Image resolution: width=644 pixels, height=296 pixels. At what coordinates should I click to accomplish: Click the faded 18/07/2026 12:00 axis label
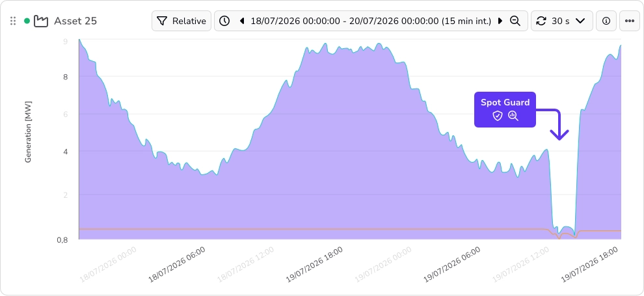click(x=245, y=264)
